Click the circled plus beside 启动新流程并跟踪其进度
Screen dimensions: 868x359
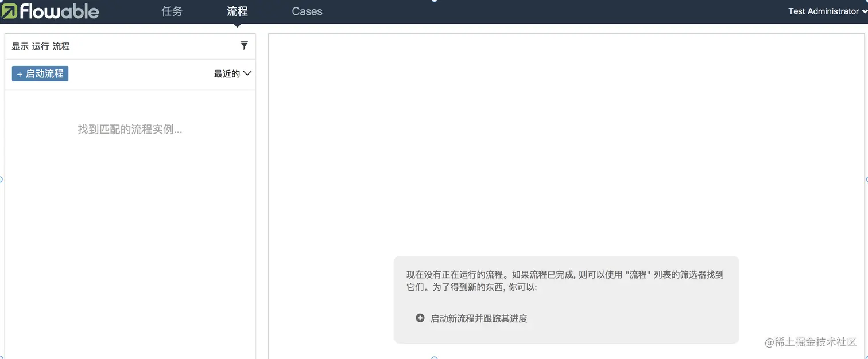(420, 317)
